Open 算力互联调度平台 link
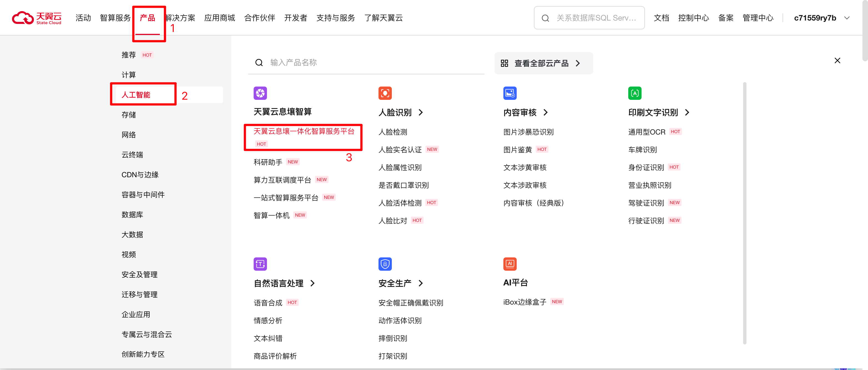 (282, 180)
